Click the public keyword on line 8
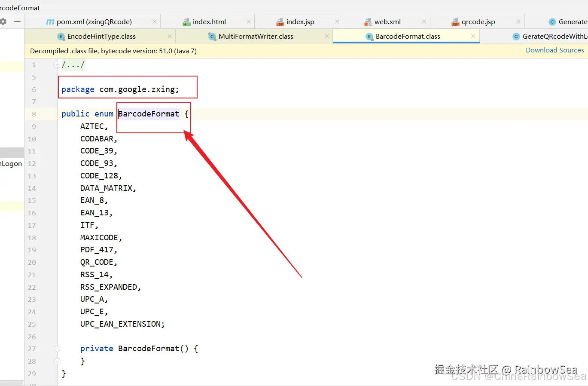588x386 pixels. coord(76,114)
